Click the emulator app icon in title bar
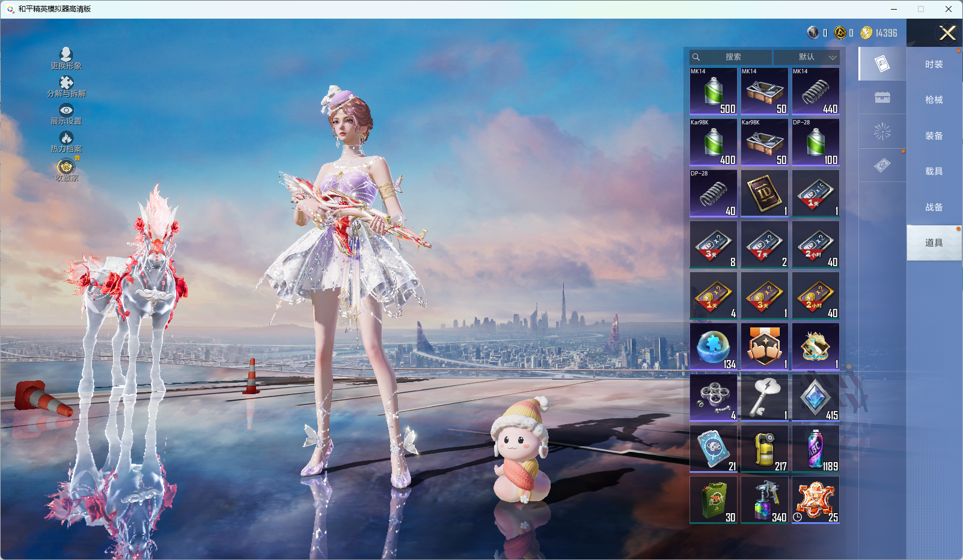Viewport: 963px width, 560px height. 10,9
